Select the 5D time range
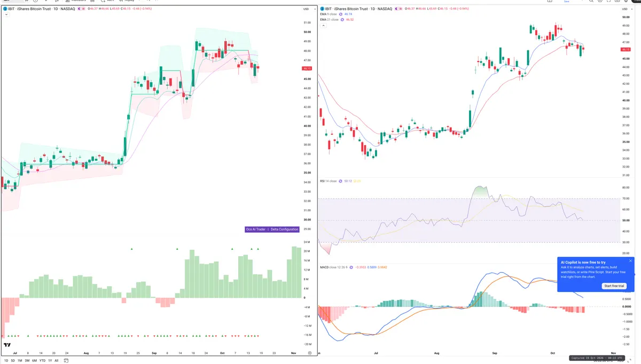This screenshot has width=641, height=364. pyautogui.click(x=13, y=360)
